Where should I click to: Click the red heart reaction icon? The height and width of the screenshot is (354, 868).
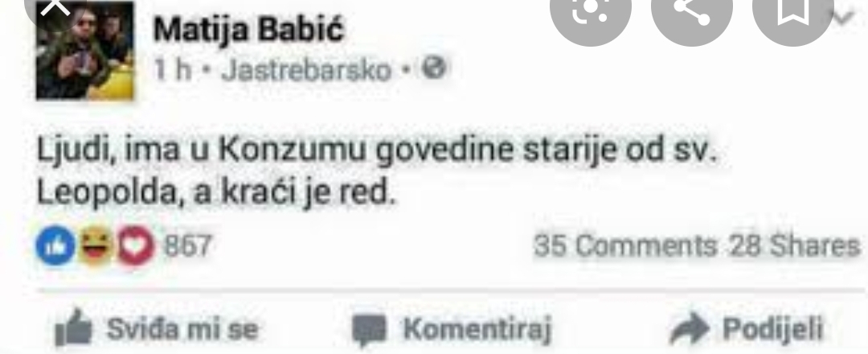click(136, 245)
